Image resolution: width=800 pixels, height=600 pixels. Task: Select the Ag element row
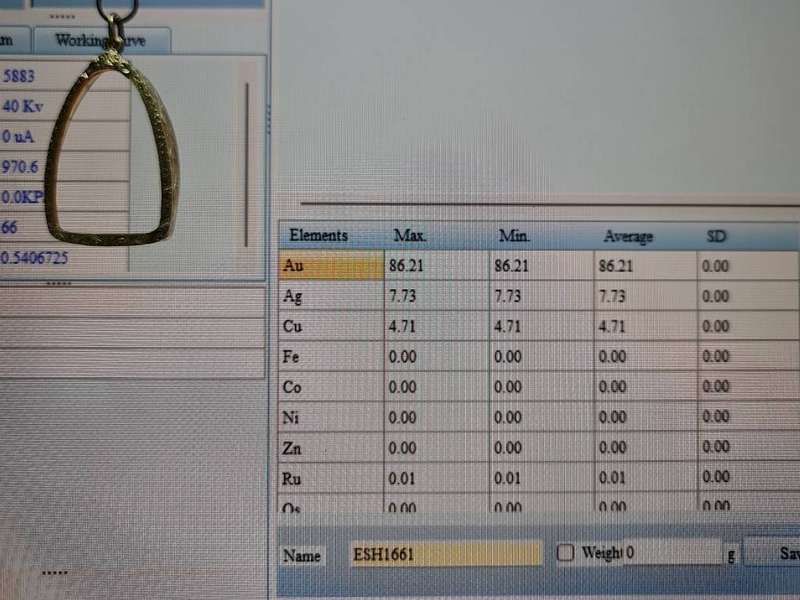click(x=330, y=297)
